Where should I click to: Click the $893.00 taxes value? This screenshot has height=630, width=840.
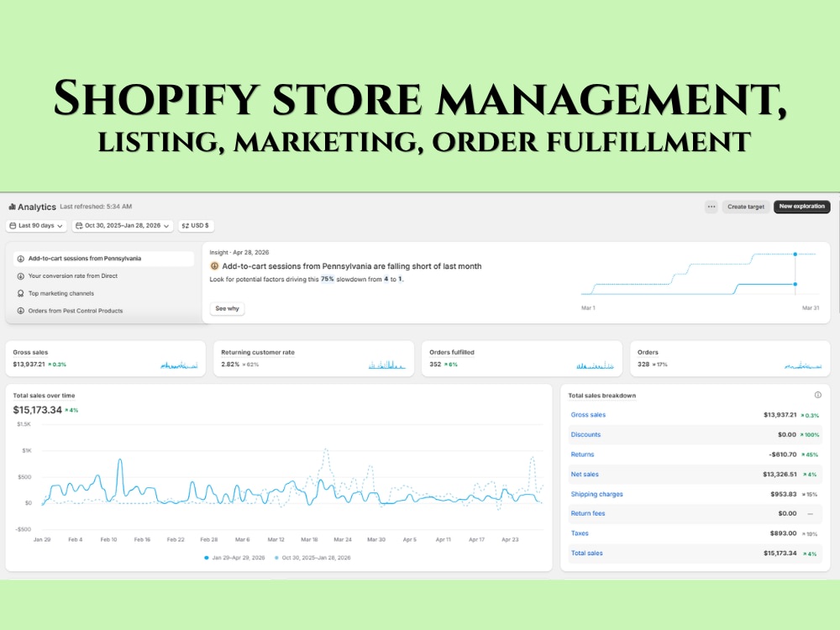coord(783,533)
